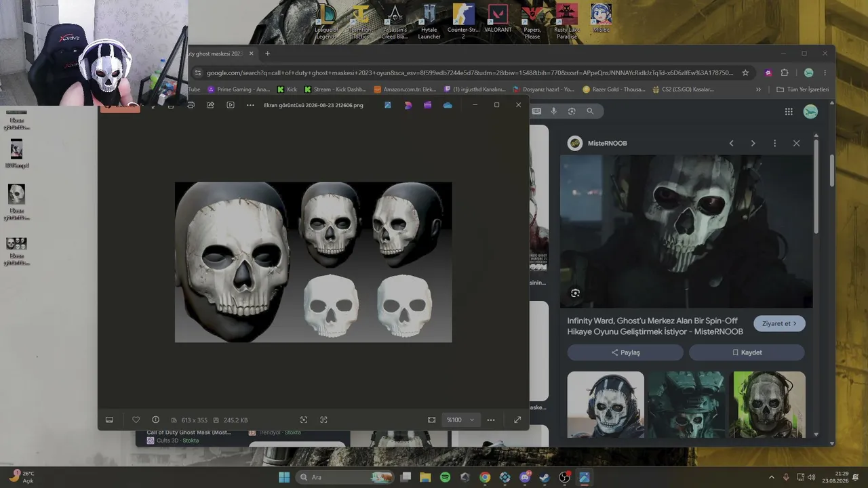The width and height of the screenshot is (868, 488).
Task: Expand the hidden bookmarks chevron
Action: (x=758, y=89)
